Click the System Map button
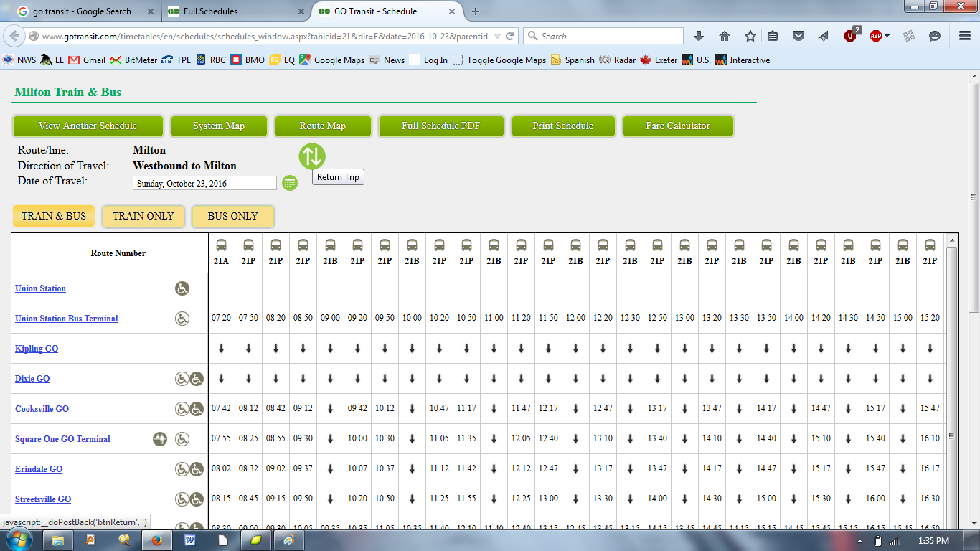 [219, 126]
